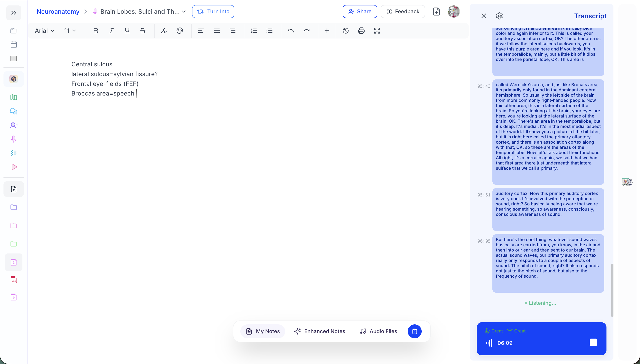Change font size 11 dropdown

pyautogui.click(x=70, y=31)
